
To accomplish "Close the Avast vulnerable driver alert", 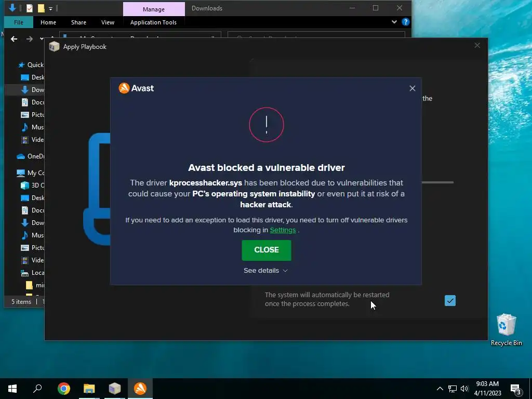I will 267,250.
